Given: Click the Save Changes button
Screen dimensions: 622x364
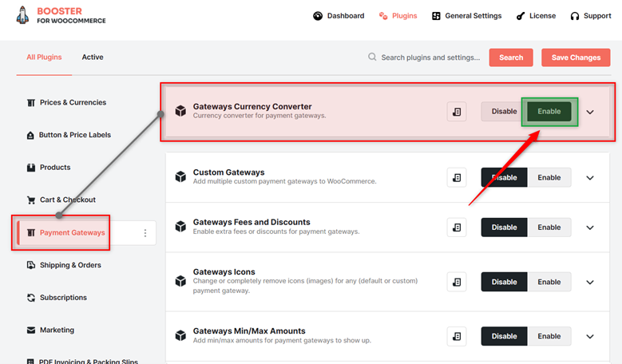Looking at the screenshot, I should (x=576, y=57).
